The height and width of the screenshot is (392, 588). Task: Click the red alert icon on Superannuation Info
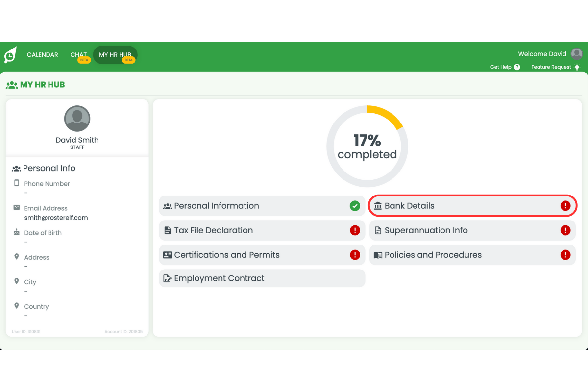click(x=565, y=230)
